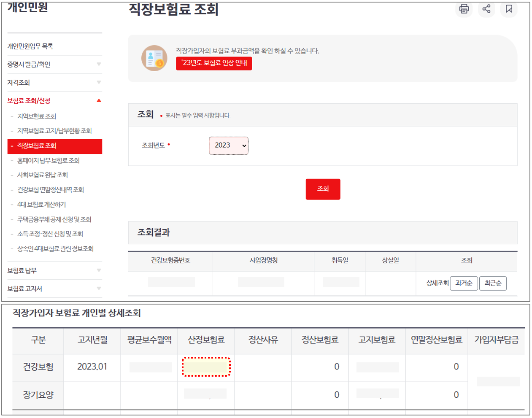The height and width of the screenshot is (418, 532).
Task: Open the 조회년도 year dropdown
Action: (229, 146)
